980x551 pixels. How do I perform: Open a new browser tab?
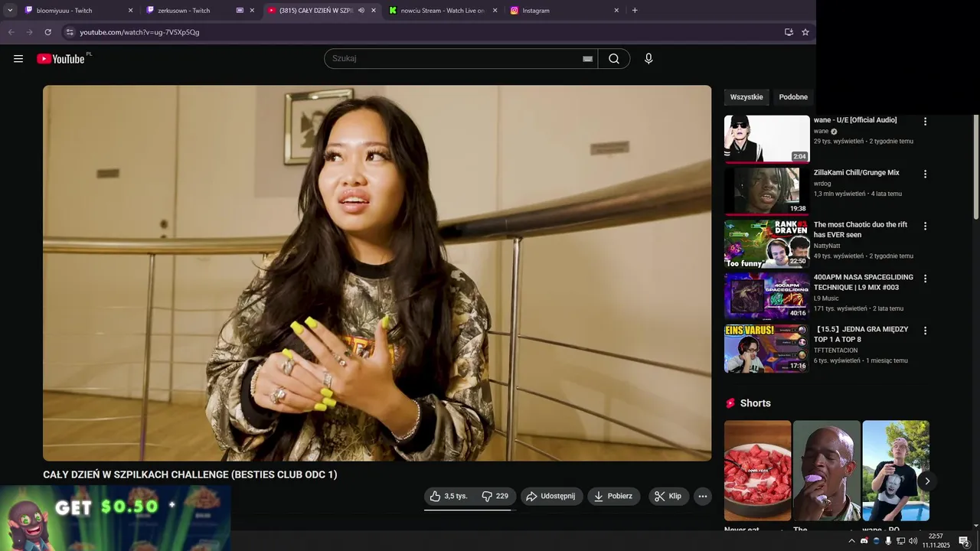[x=635, y=11]
